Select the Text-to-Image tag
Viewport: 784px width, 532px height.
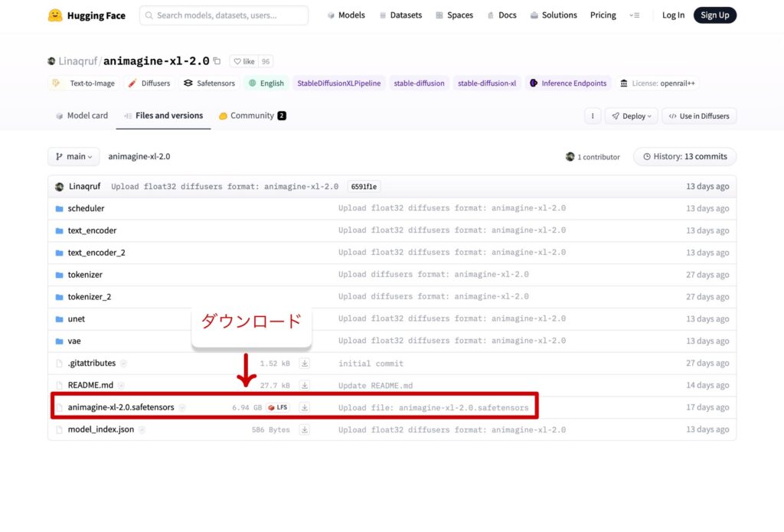coord(83,83)
